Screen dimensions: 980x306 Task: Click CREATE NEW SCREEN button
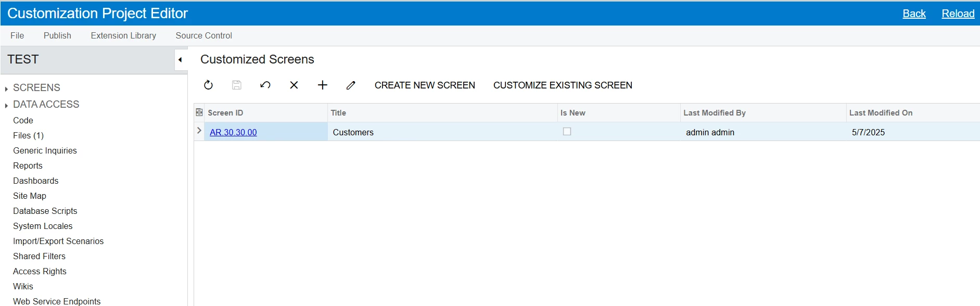pyautogui.click(x=425, y=85)
